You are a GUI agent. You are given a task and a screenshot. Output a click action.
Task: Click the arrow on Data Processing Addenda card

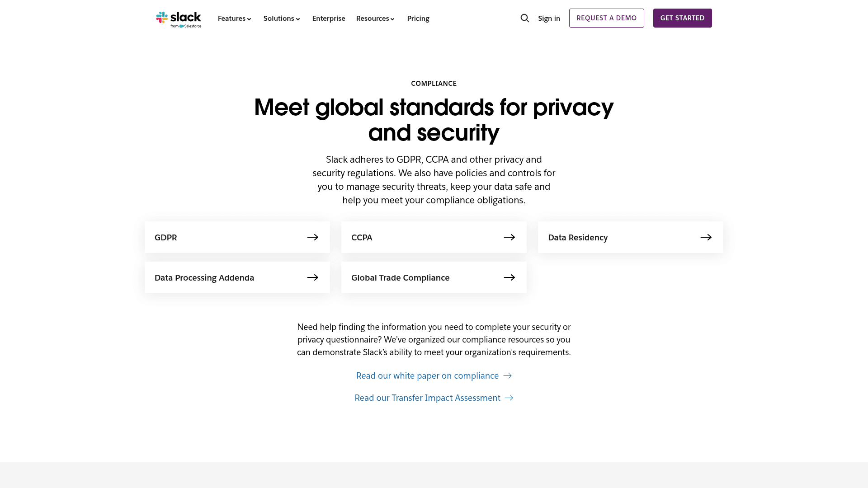[313, 277]
